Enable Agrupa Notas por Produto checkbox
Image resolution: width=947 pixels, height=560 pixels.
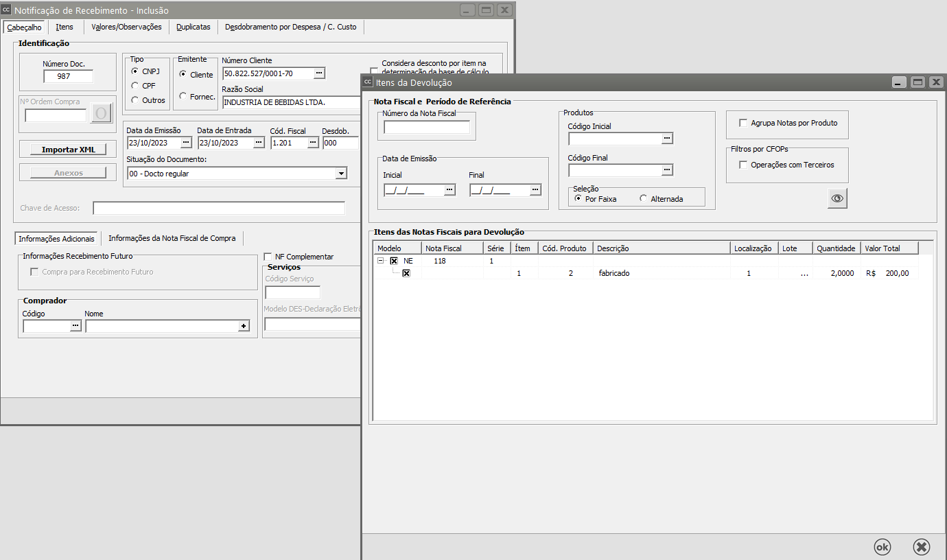743,124
